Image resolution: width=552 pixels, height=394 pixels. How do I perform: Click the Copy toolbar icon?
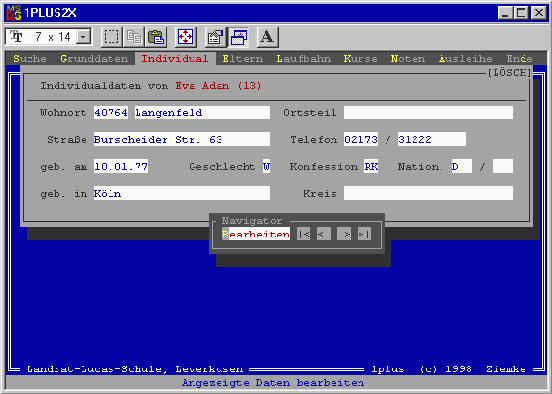pos(134,37)
